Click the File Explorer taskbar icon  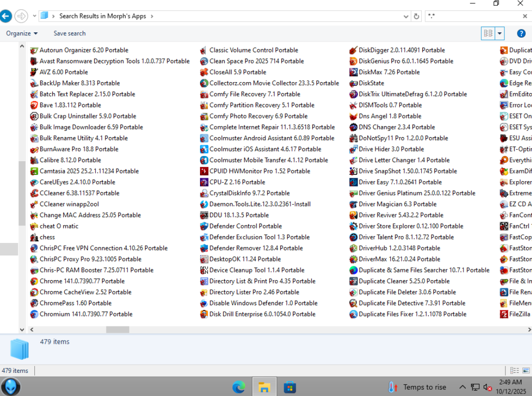264,387
